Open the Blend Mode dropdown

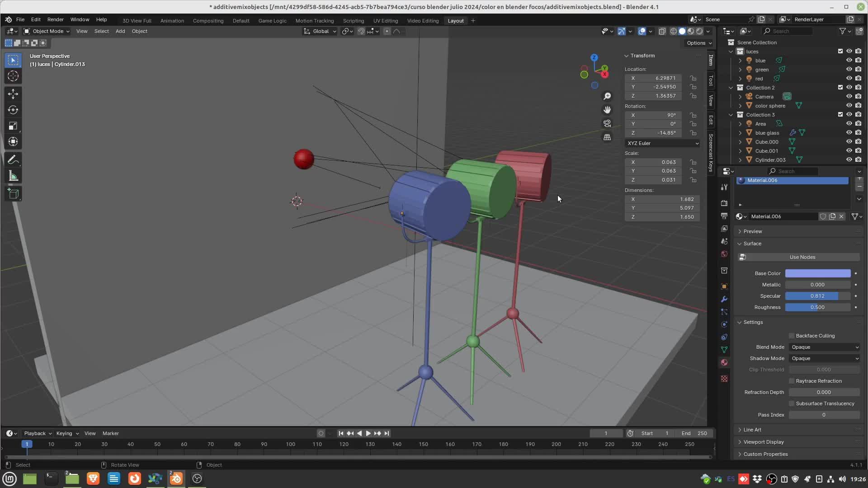pyautogui.click(x=825, y=347)
